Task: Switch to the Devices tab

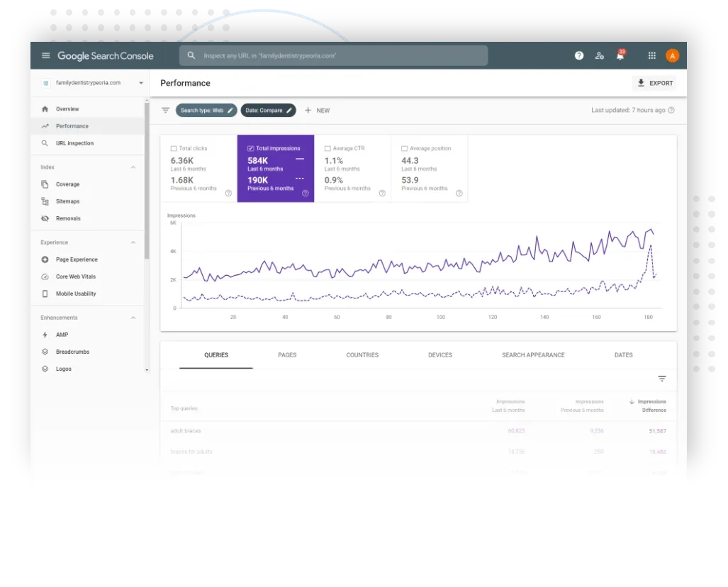Action: pyautogui.click(x=440, y=355)
